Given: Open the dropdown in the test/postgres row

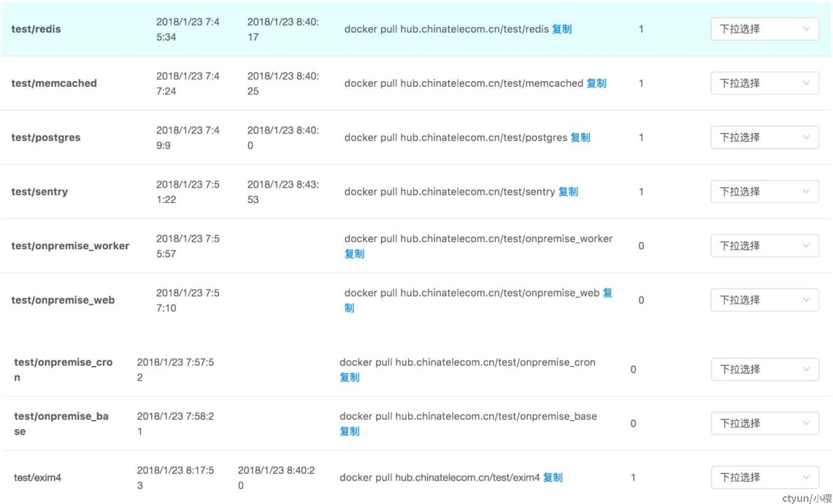Looking at the screenshot, I should click(764, 138).
